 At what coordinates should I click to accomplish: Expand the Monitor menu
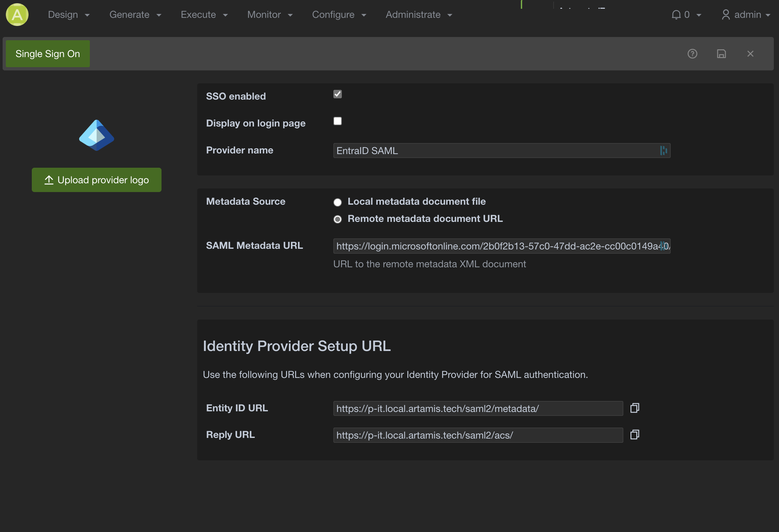(x=270, y=15)
